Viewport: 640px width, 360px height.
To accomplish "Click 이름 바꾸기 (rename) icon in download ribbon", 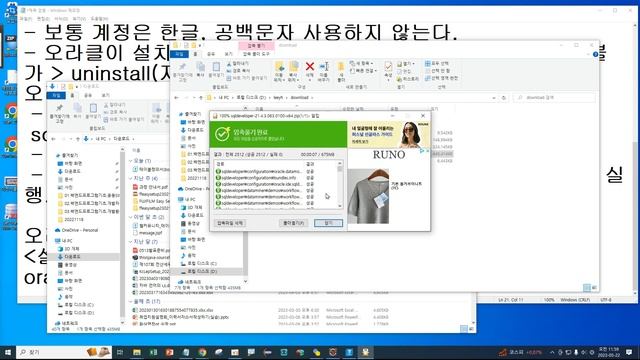I will coord(324,71).
